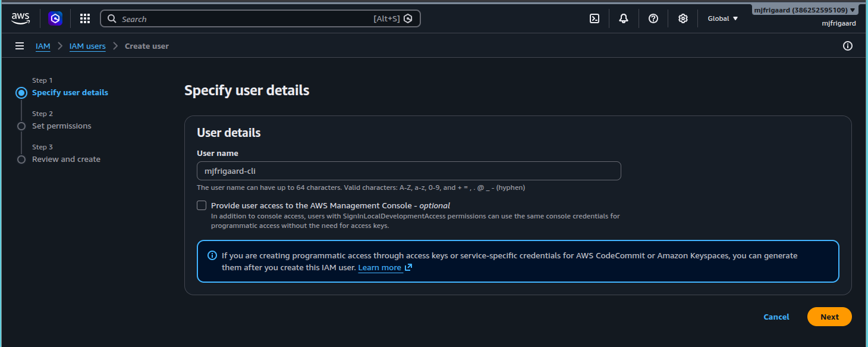Open the services grid menu icon
Screen dimensions: 868x347
85,18
